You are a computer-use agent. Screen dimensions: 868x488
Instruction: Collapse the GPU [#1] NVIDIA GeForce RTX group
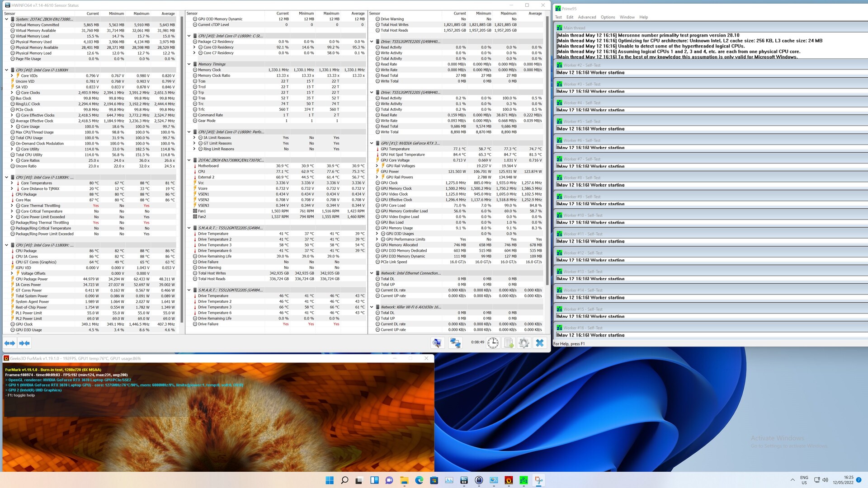coord(372,143)
